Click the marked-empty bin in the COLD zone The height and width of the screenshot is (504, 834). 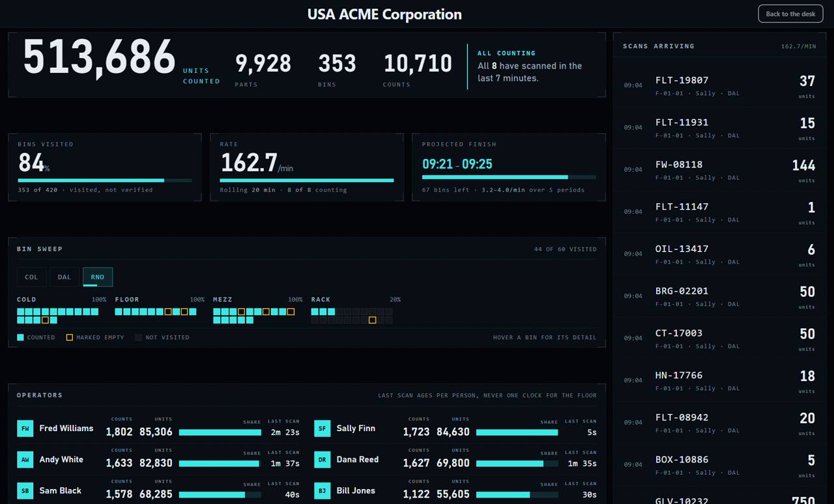tap(45, 320)
